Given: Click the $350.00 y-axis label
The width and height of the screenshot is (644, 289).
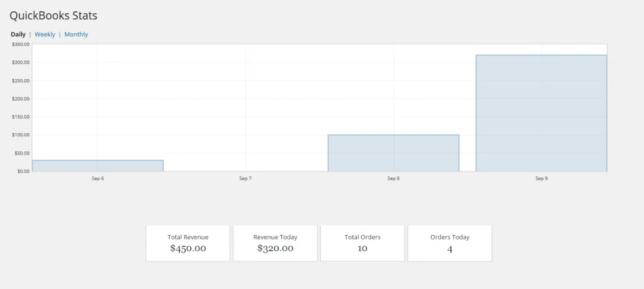Looking at the screenshot, I should click(21, 45).
